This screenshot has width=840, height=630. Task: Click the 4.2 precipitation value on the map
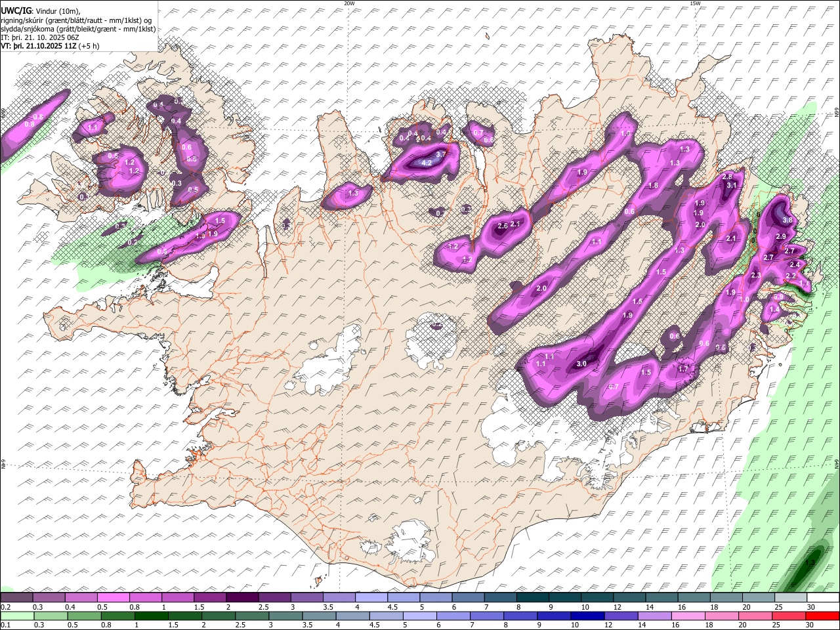tap(426, 163)
